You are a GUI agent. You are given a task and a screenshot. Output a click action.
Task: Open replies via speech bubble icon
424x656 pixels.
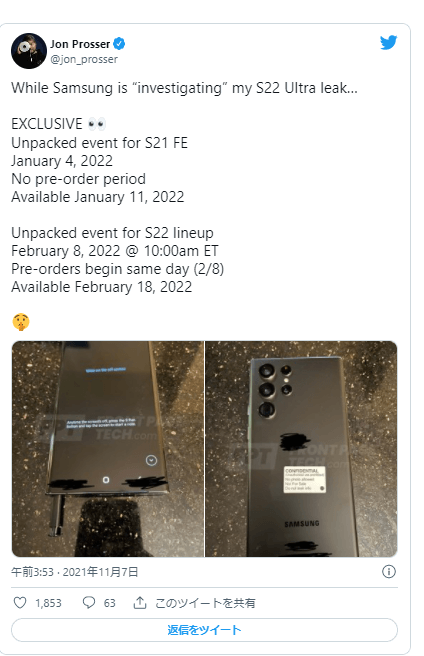click(89, 602)
